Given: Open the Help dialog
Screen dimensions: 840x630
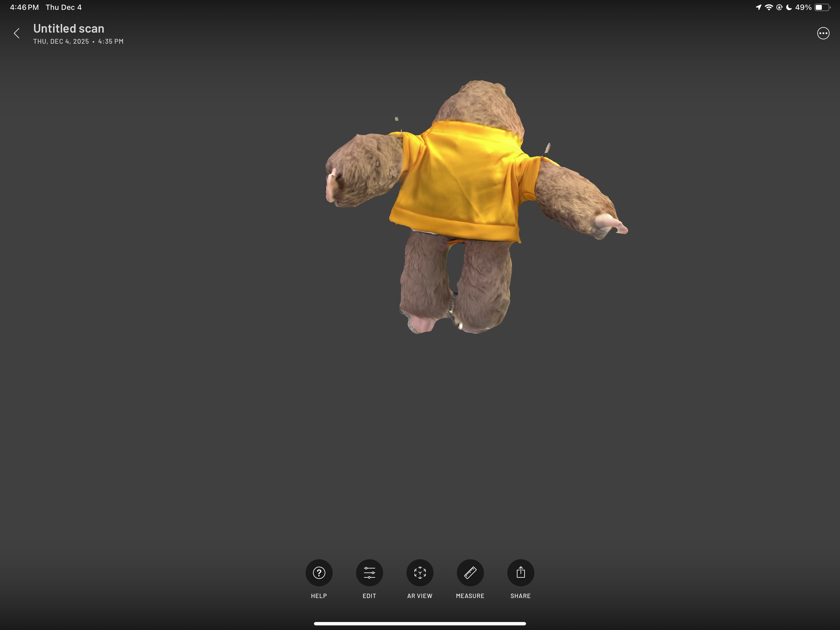Looking at the screenshot, I should [319, 572].
